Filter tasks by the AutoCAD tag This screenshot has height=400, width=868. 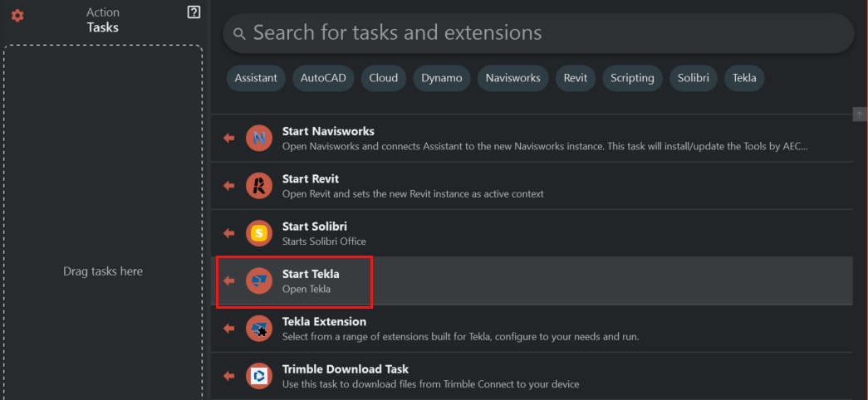(323, 78)
